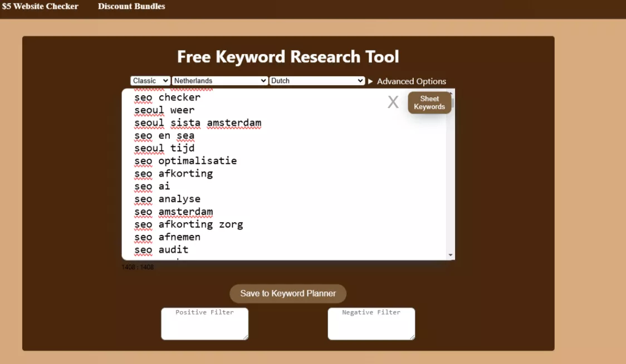Click the Free Keyword Research Tool heading

point(288,56)
